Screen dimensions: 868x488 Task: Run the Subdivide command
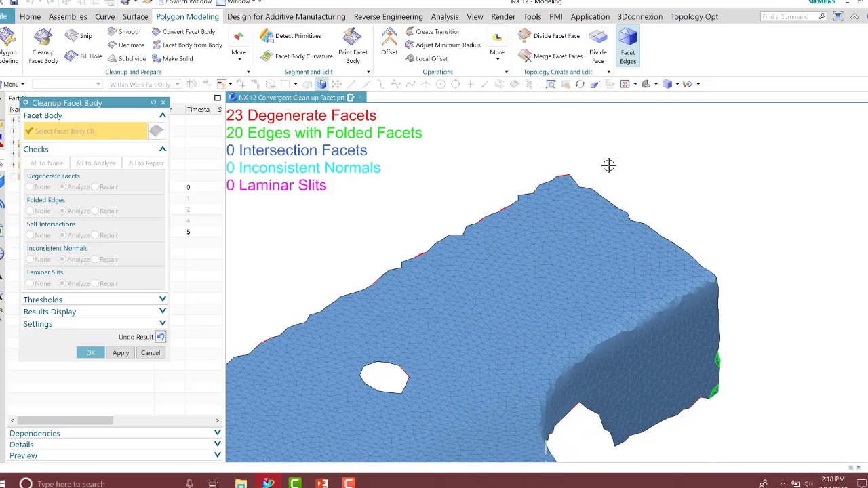(126, 59)
